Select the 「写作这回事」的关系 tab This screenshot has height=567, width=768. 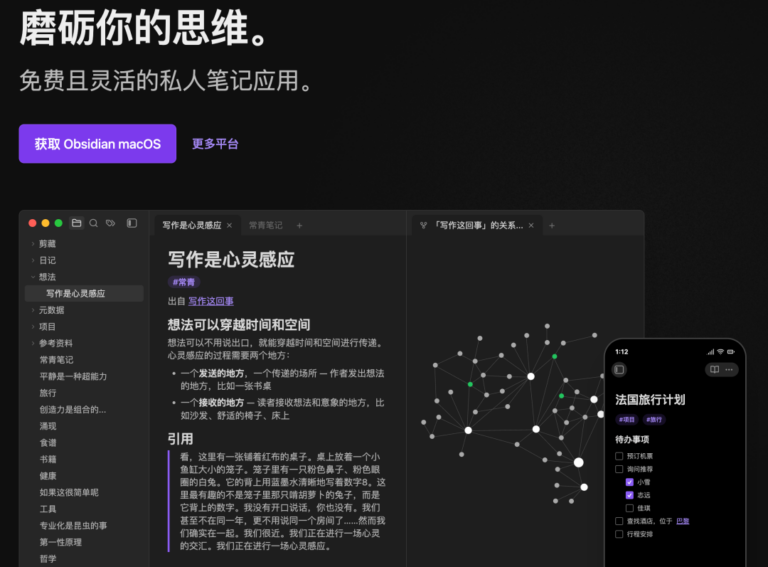point(479,225)
